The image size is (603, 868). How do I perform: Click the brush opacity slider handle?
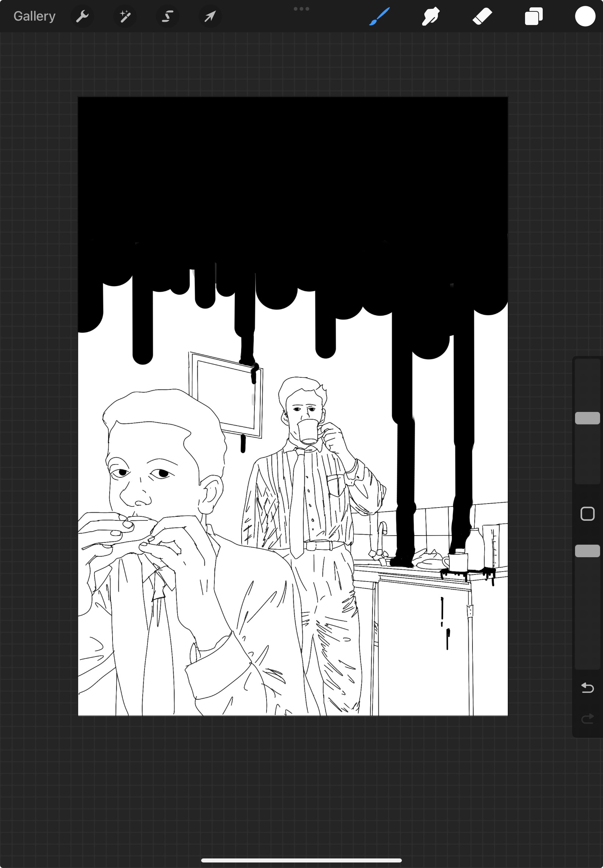point(587,551)
